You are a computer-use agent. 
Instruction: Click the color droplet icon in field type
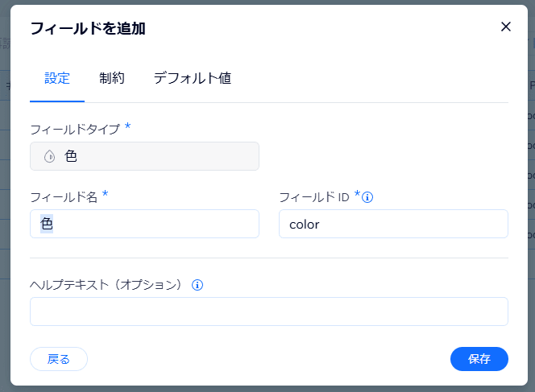click(x=49, y=156)
